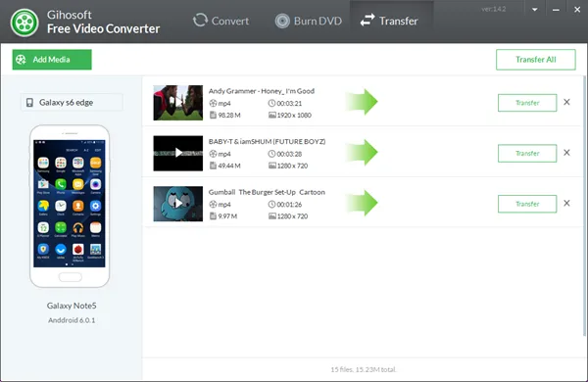Click the resolution icon in BABY-T row
The width and height of the screenshot is (588, 382).
click(272, 166)
